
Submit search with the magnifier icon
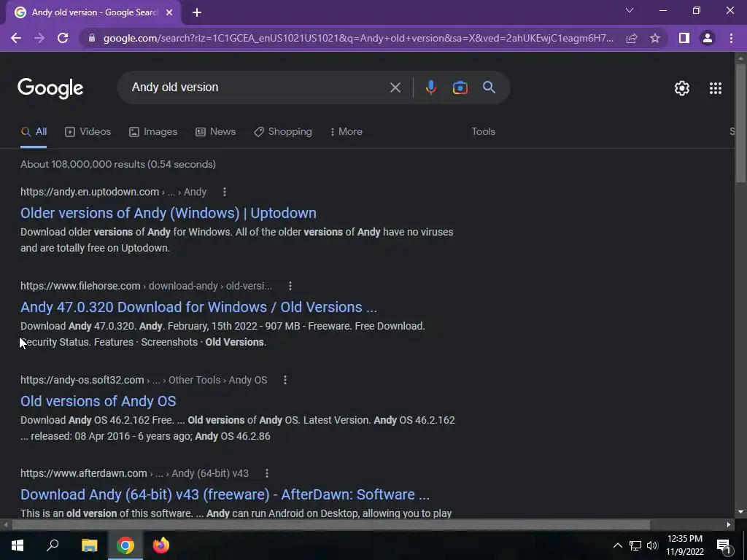click(489, 87)
